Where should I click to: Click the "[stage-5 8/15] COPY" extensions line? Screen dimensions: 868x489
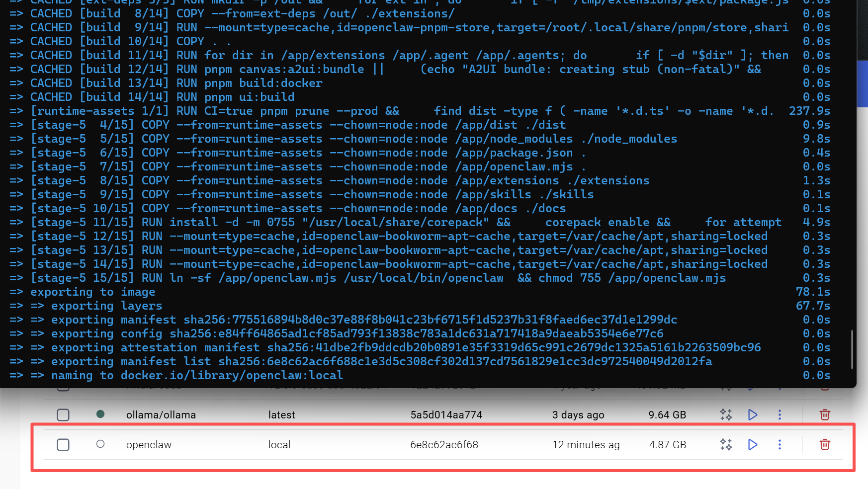coord(329,180)
